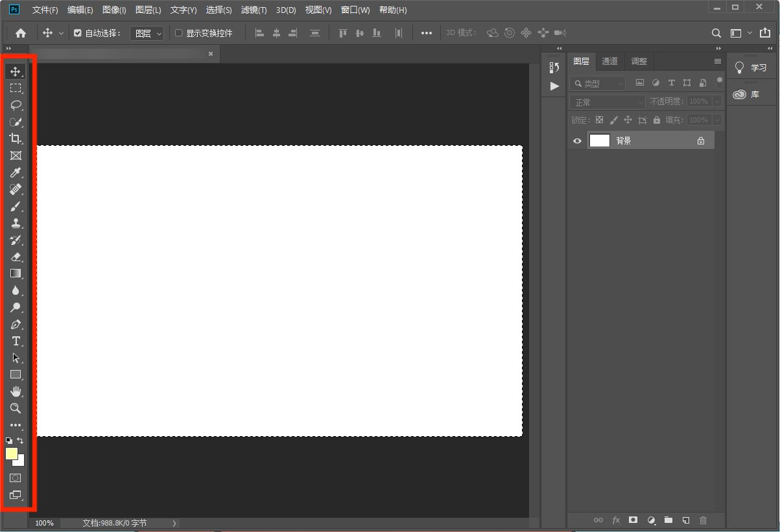780x532 pixels.
Task: Select the Eyedropper tool
Action: coord(16,172)
